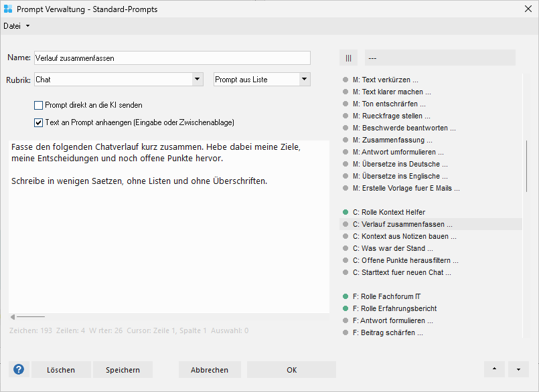This screenshot has width=539, height=392.
Task: Select 'C: Offene Punkte herausfiltern' prompt
Action: pos(405,260)
